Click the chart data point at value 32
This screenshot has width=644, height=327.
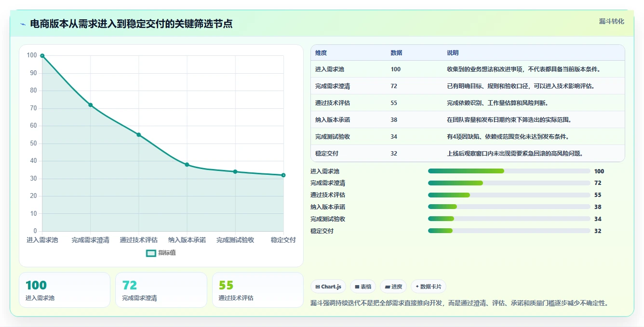283,175
